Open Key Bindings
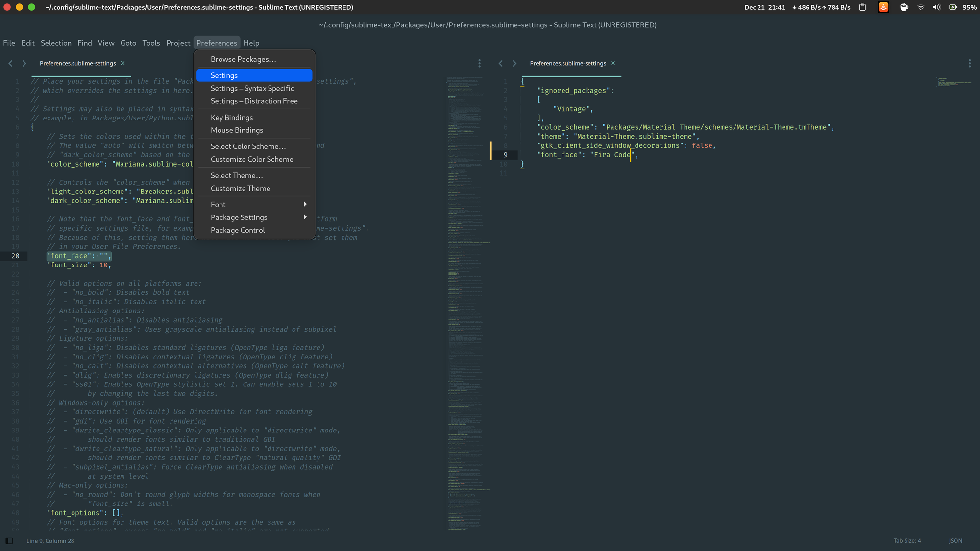Image resolution: width=980 pixels, height=551 pixels. tap(254, 118)
